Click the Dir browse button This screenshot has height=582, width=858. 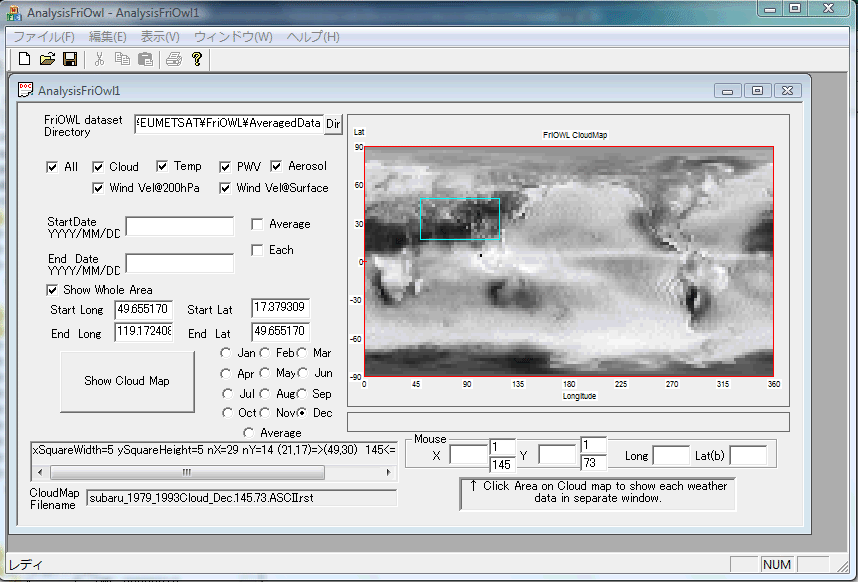tap(334, 123)
